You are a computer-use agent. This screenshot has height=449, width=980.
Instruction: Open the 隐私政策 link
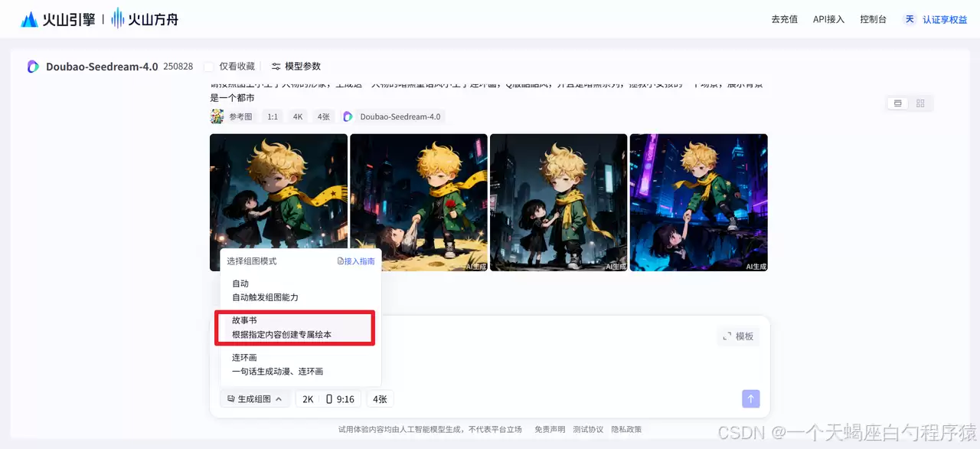(626, 430)
